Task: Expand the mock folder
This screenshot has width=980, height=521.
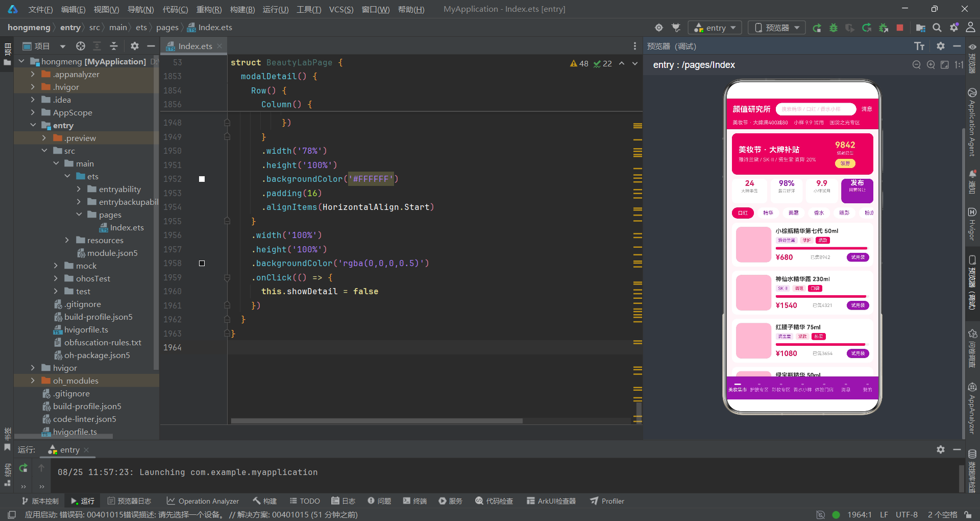Action: tap(56, 266)
